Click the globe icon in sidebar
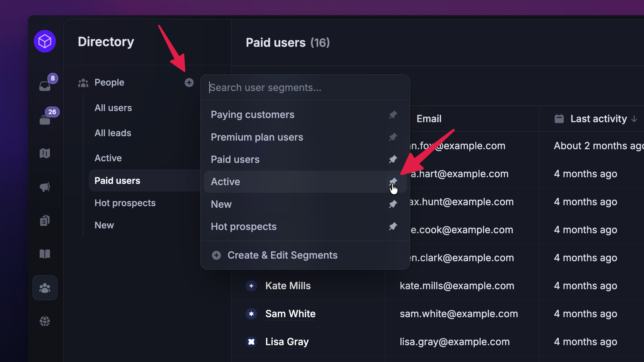The width and height of the screenshot is (644, 362). (x=45, y=321)
